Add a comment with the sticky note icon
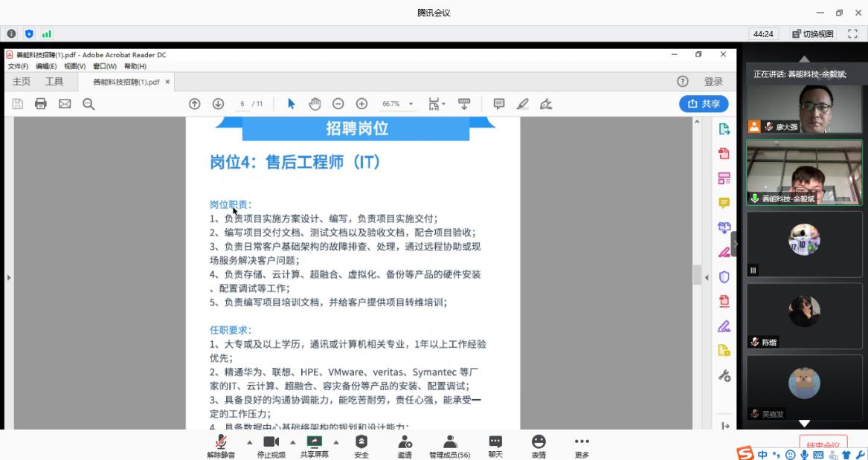Image resolution: width=868 pixels, height=460 pixels. click(499, 104)
